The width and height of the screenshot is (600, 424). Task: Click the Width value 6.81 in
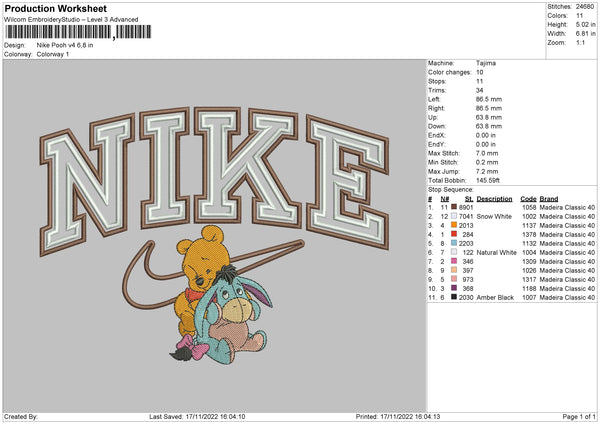point(585,34)
